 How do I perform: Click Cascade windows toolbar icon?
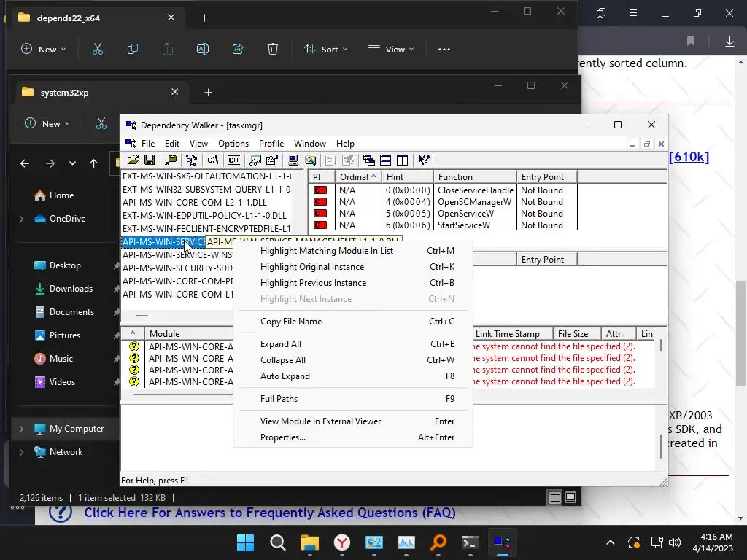[368, 160]
